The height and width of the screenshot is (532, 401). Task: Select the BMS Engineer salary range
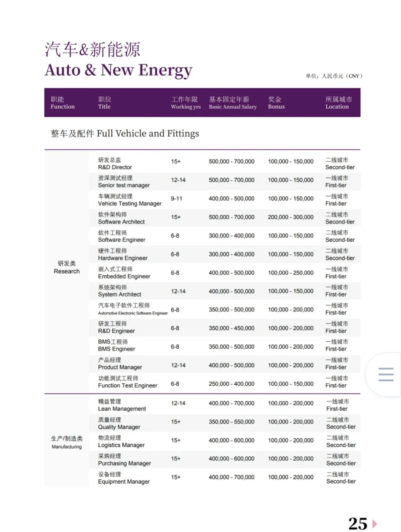231,346
